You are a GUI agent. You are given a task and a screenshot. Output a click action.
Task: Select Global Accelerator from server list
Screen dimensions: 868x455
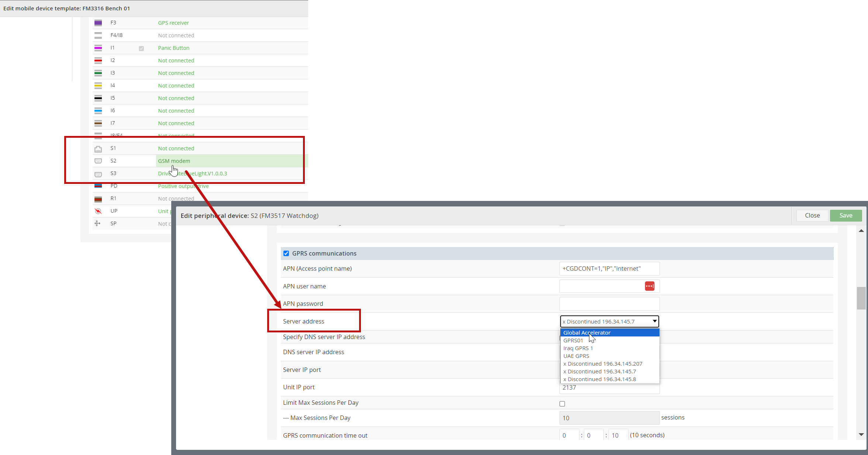[610, 333]
